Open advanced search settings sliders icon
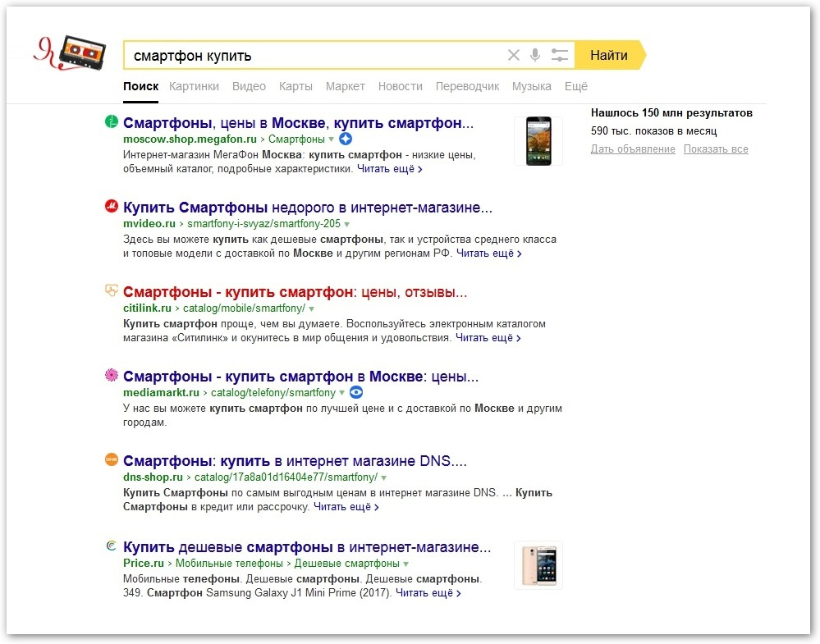The height and width of the screenshot is (644, 820). [x=559, y=55]
